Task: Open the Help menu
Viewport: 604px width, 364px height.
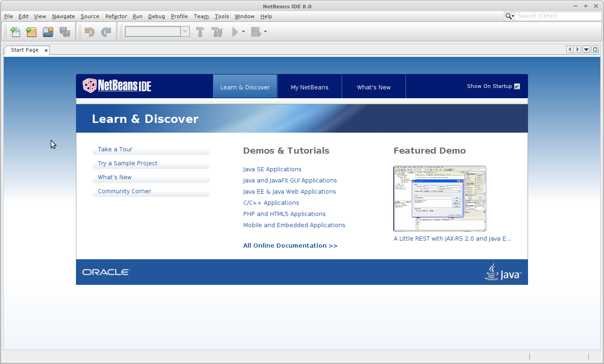Action: click(266, 16)
